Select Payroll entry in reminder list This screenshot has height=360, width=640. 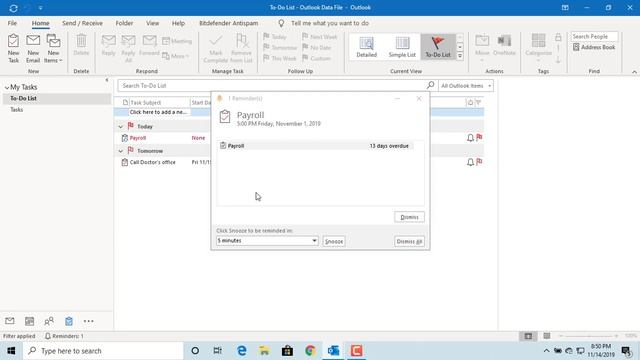point(315,146)
